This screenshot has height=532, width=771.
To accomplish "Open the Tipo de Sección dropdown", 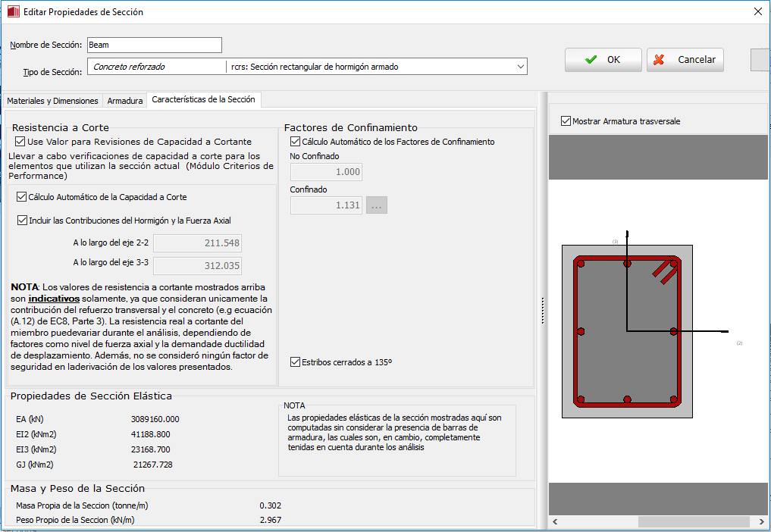I will pos(520,67).
